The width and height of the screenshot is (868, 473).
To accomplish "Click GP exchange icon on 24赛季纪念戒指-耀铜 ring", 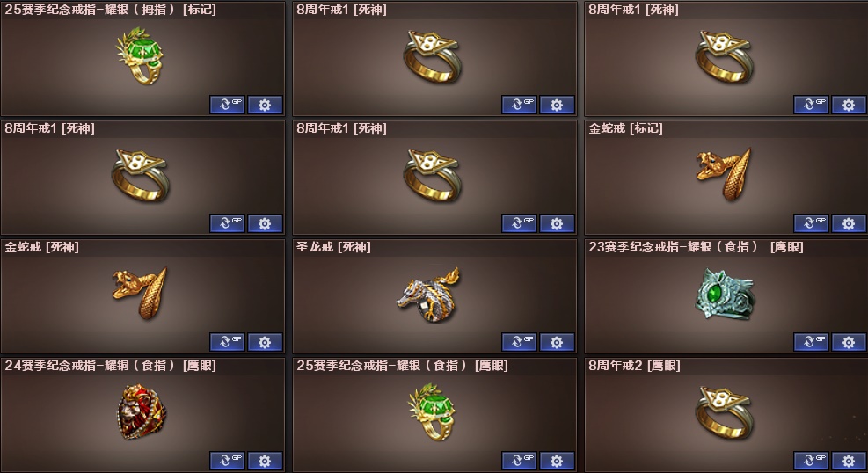I will (x=228, y=461).
